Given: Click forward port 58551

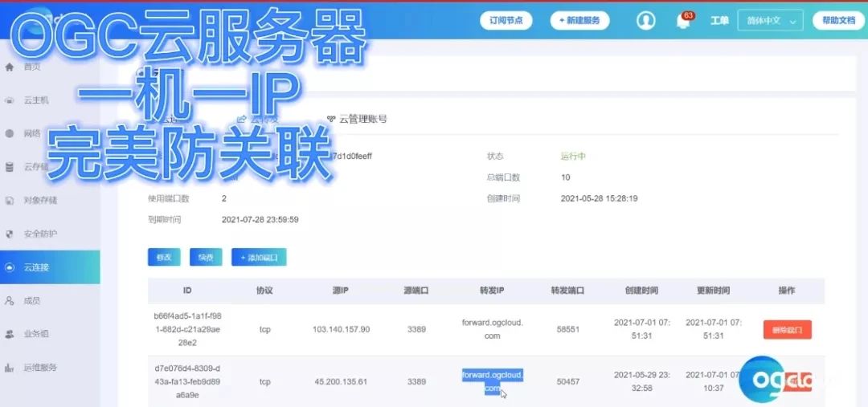Looking at the screenshot, I should [568, 330].
